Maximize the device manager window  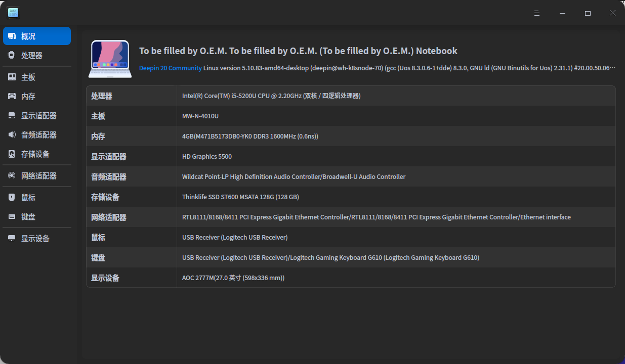588,13
